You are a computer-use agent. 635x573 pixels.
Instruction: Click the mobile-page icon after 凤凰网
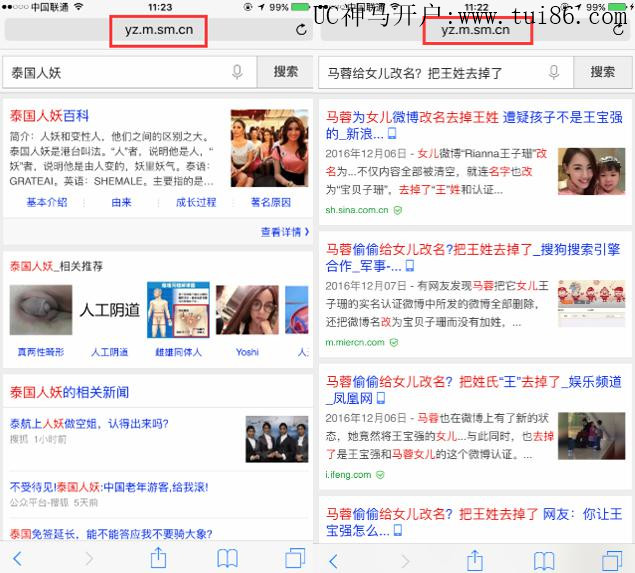pos(381,398)
